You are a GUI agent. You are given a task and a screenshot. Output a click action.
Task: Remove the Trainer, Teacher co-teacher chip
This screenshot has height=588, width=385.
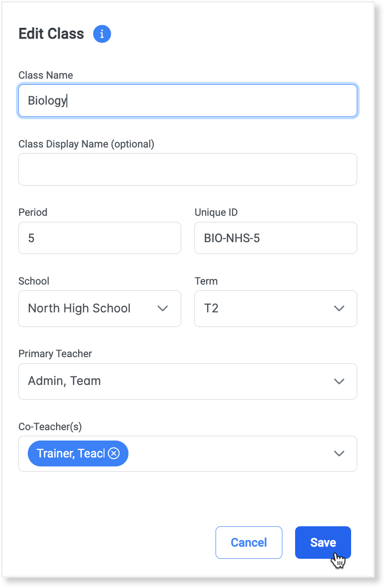click(114, 453)
